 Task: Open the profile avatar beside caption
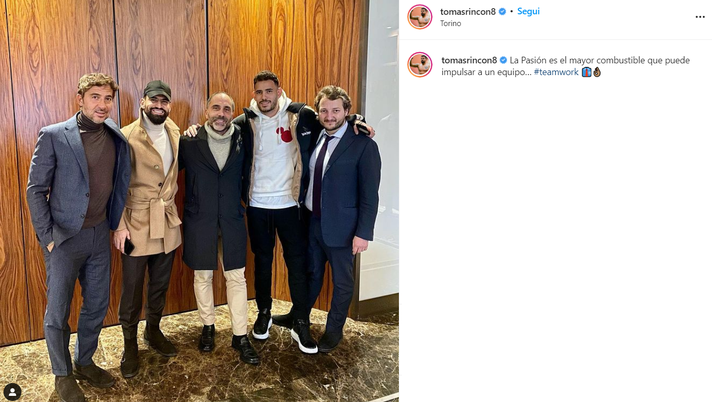[420, 65]
